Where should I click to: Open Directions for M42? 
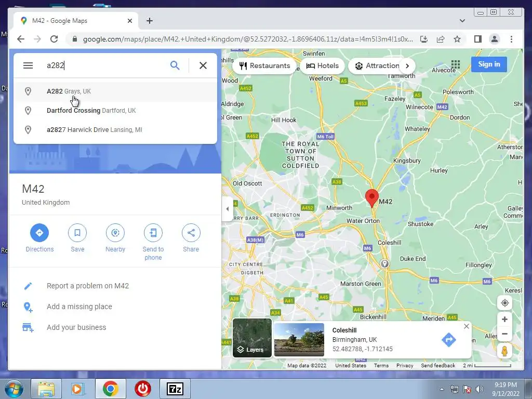click(39, 238)
